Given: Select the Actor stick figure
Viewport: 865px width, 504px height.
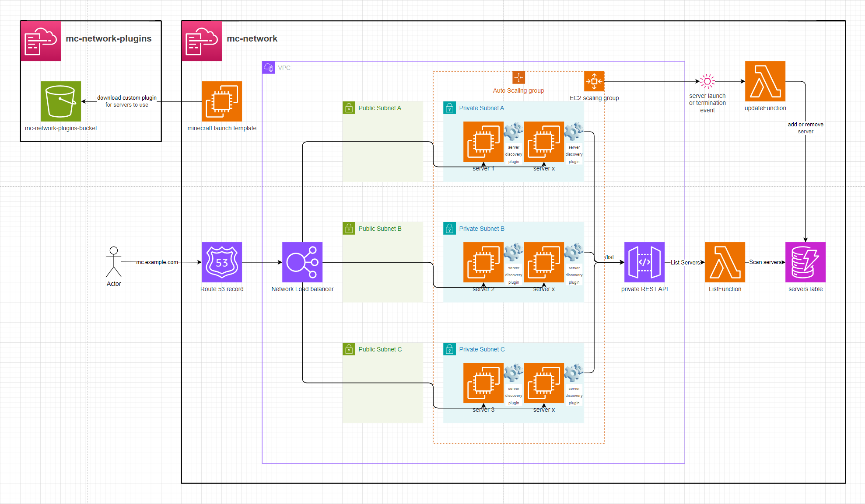Looking at the screenshot, I should pyautogui.click(x=114, y=261).
